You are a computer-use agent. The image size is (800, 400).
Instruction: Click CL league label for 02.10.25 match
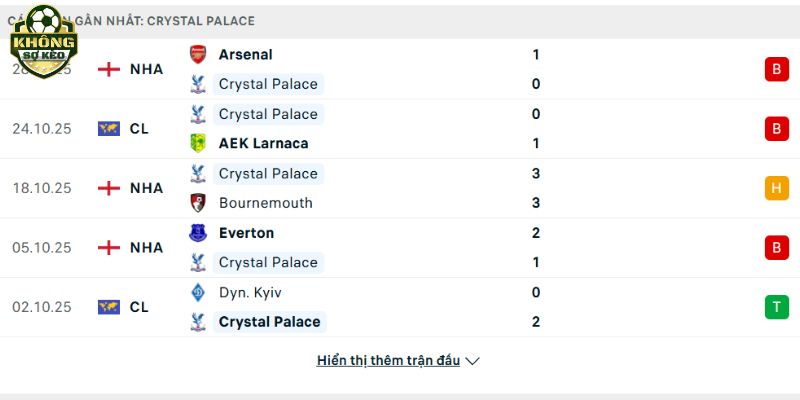(139, 307)
